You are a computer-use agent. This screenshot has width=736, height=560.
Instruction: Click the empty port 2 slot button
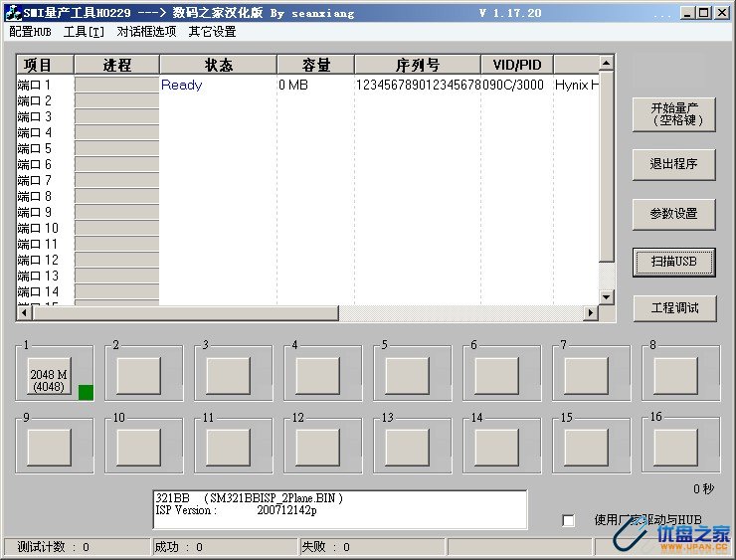coord(137,376)
